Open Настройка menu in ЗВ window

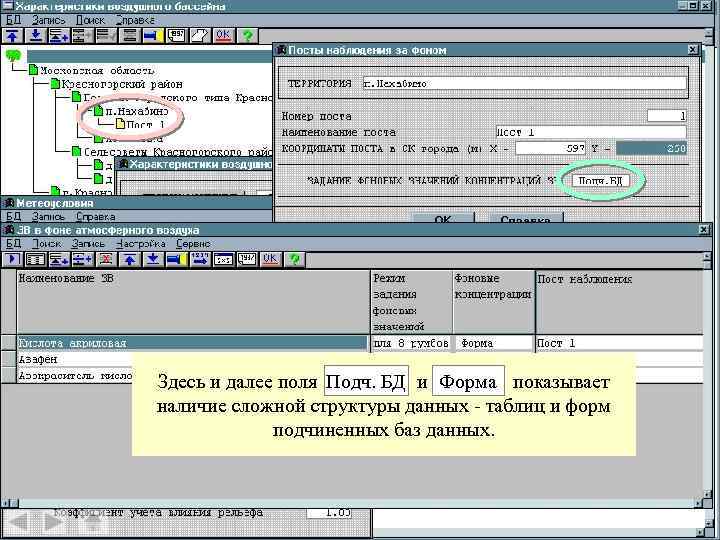point(141,244)
